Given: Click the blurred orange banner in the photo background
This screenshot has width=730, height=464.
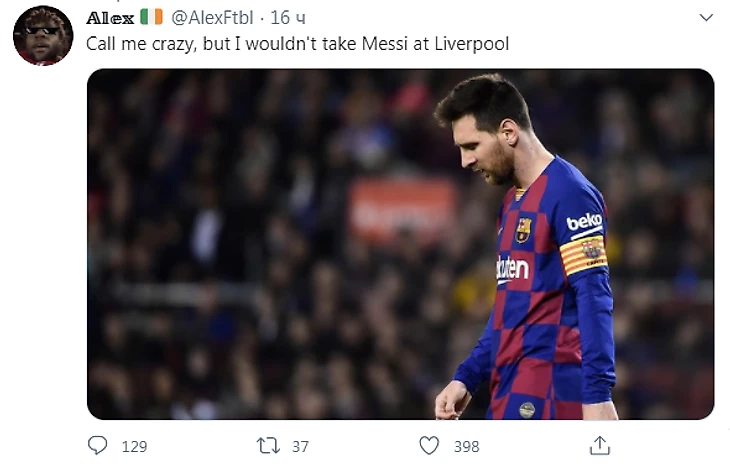Looking at the screenshot, I should tap(402, 208).
